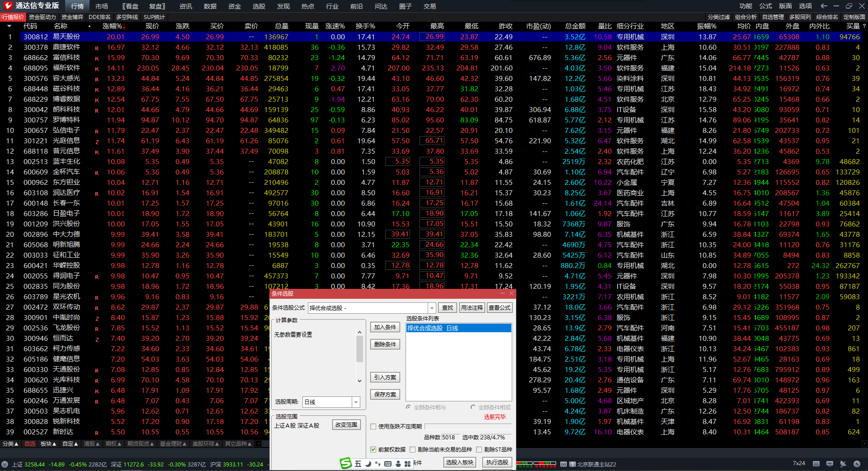Image resolution: width=868 pixels, height=471 pixels.
Task: Click the help question mark in table header
Action: pos(864,26)
